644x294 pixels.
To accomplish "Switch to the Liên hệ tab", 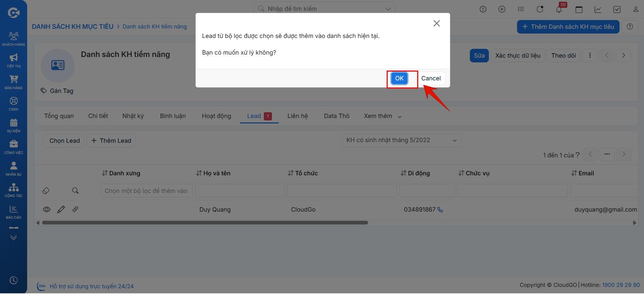I will [297, 116].
